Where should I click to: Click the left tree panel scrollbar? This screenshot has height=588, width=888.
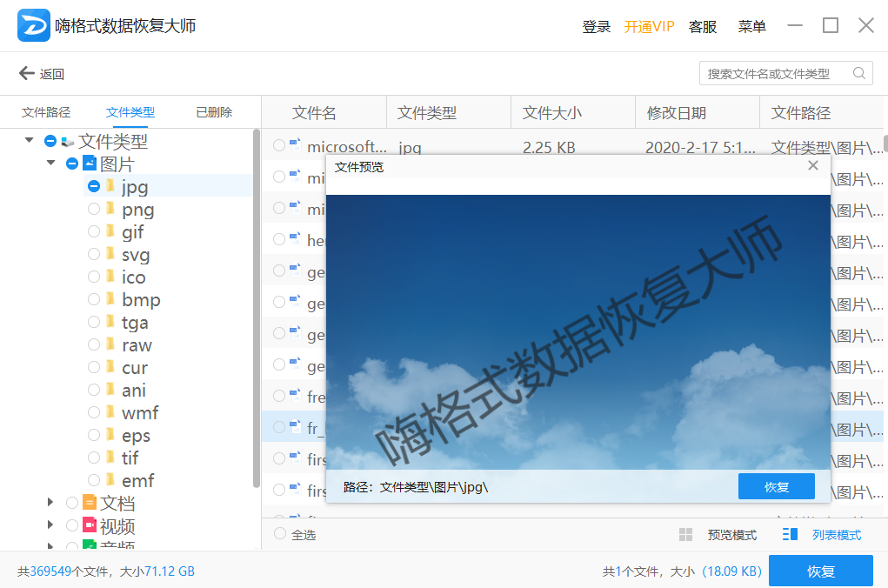[x=257, y=309]
